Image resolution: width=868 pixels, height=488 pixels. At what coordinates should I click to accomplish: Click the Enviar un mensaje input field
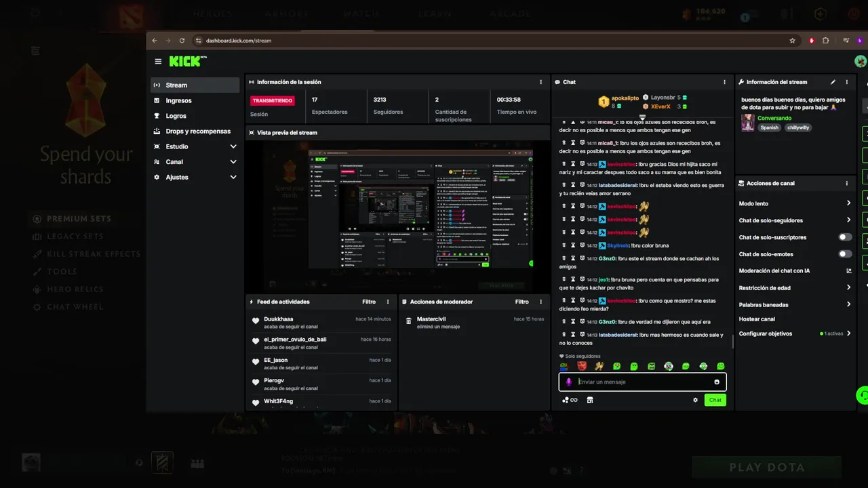[642, 382]
